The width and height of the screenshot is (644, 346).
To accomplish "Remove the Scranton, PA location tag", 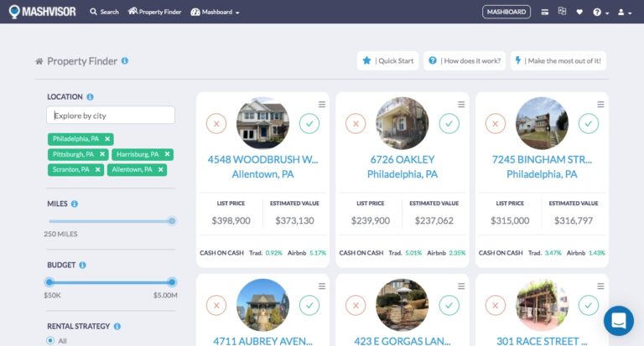I will click(x=98, y=169).
